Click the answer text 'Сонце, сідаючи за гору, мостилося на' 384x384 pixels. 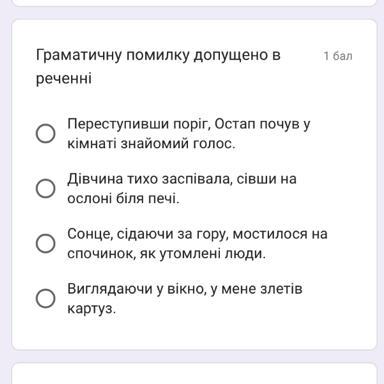point(197,234)
